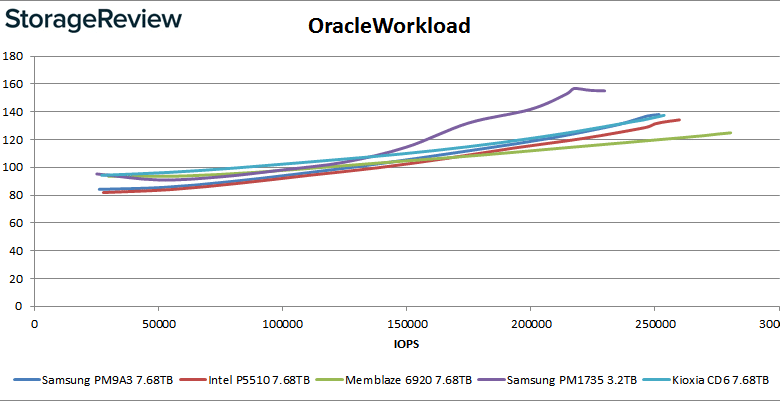
Task: Select Intel P5510 7.68TB legend entry
Action: (245, 381)
